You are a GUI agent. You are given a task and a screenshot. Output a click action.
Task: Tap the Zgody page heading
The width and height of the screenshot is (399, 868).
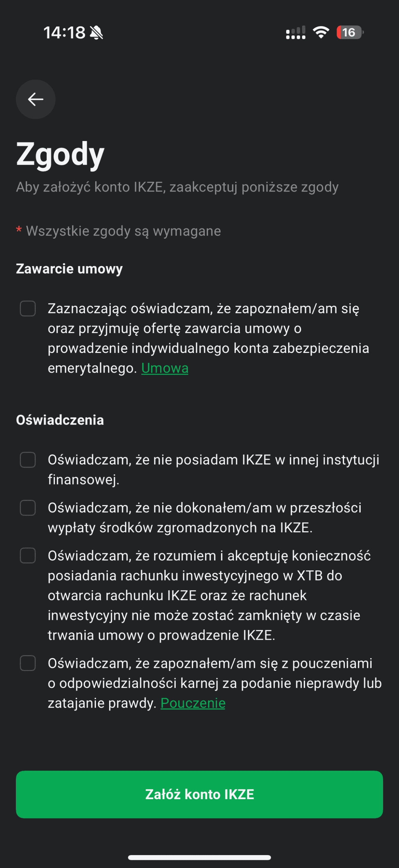tap(60, 154)
